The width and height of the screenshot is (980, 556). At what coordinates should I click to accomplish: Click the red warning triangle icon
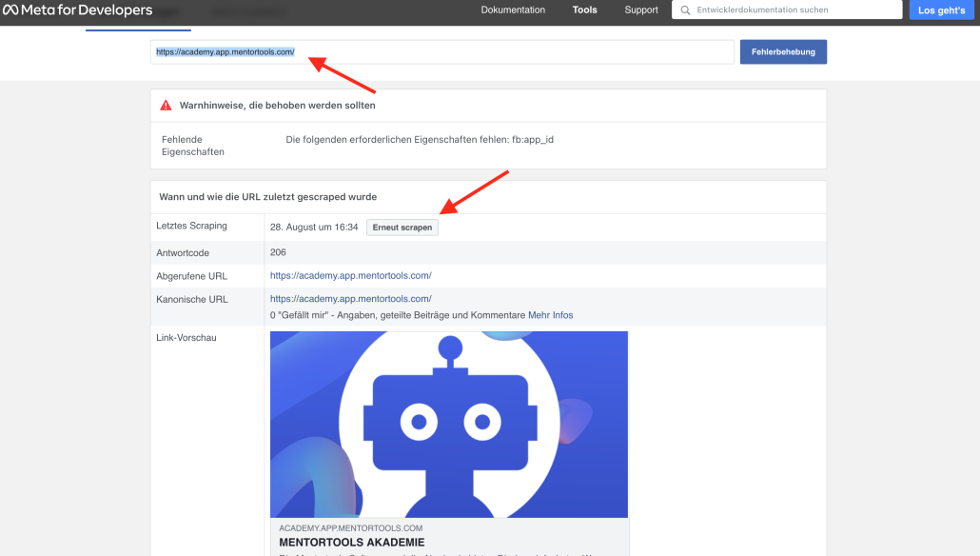[x=166, y=105]
